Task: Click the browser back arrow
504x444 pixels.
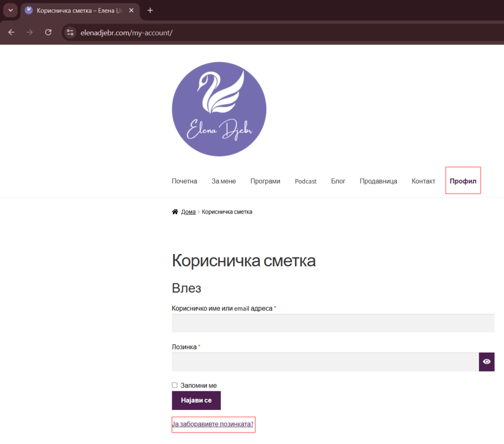Action: pos(11,32)
